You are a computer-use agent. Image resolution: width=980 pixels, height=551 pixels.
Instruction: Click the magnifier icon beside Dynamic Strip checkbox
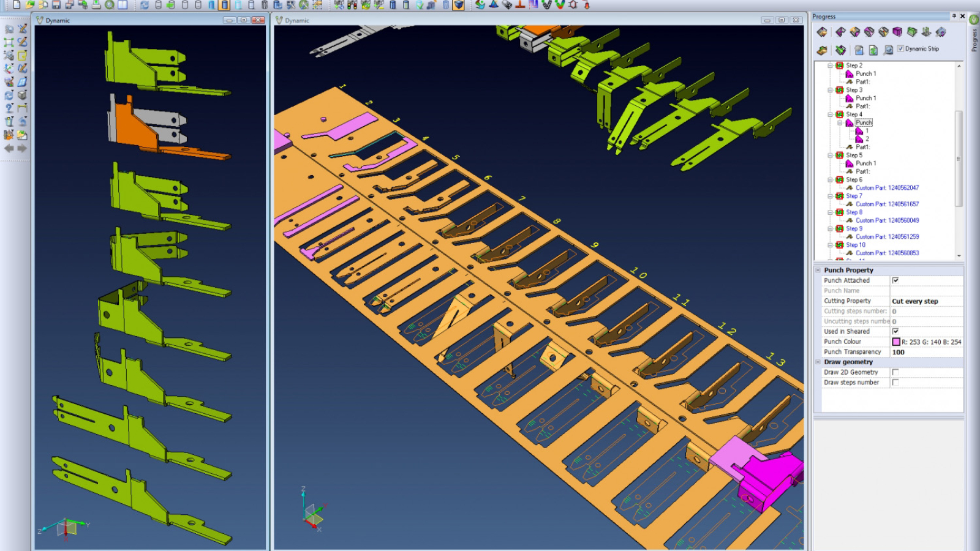(888, 50)
